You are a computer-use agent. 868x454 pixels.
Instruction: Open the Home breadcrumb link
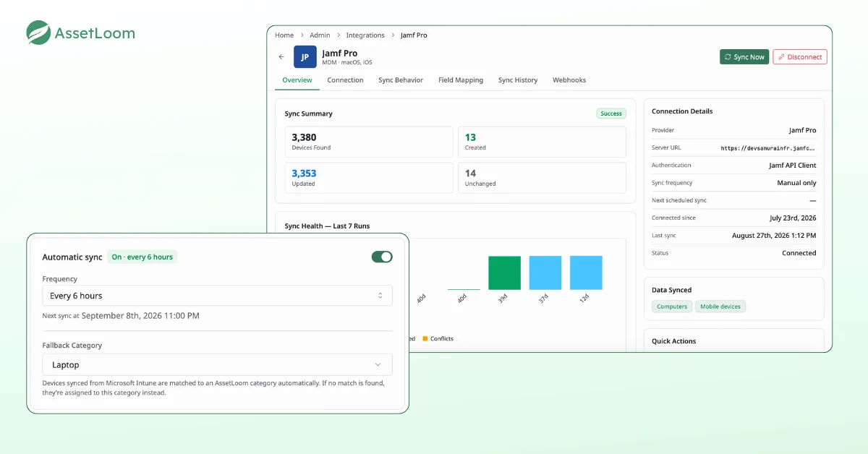tap(284, 35)
